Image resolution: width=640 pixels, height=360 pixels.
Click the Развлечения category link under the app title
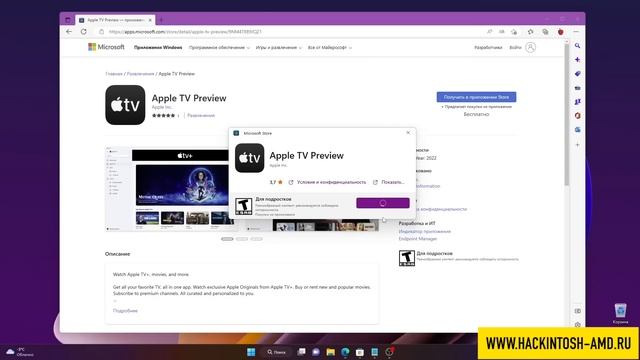[x=201, y=116]
